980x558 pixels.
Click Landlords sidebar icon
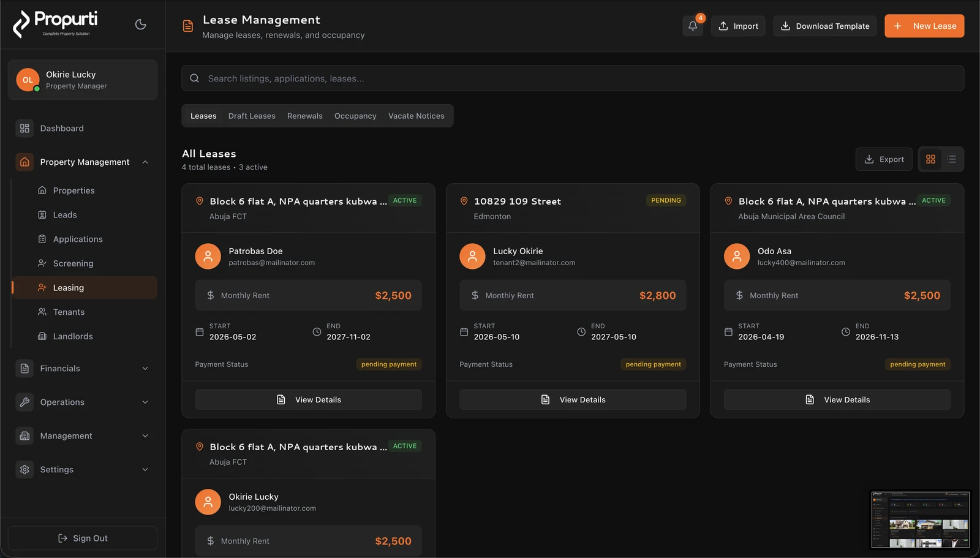click(x=42, y=336)
